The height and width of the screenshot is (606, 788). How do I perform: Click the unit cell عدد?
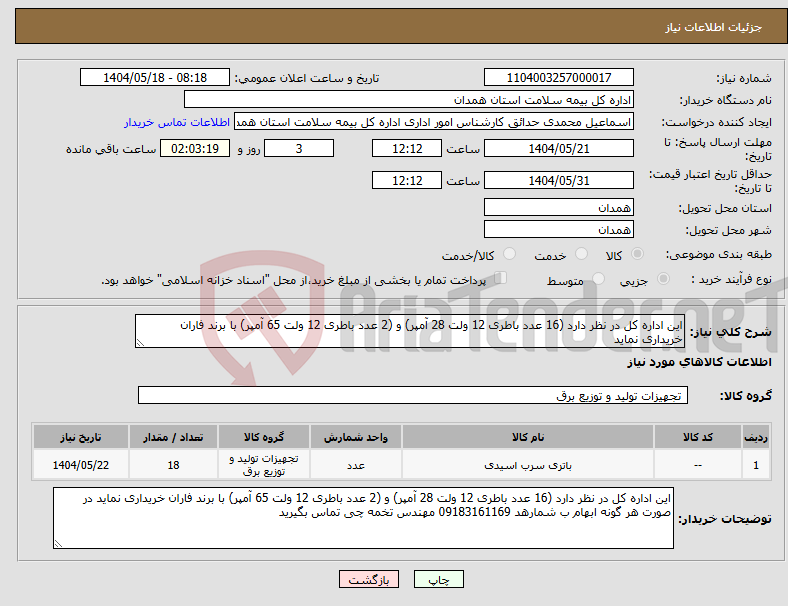(356, 464)
